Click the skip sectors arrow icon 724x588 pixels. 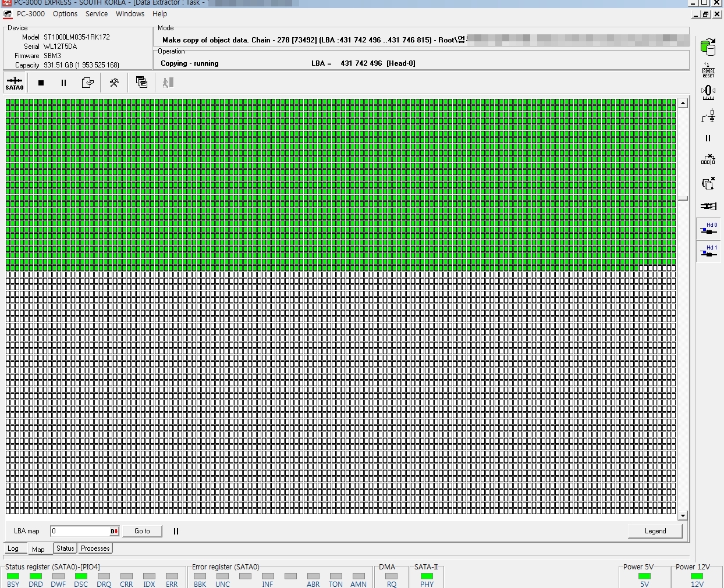click(x=708, y=160)
